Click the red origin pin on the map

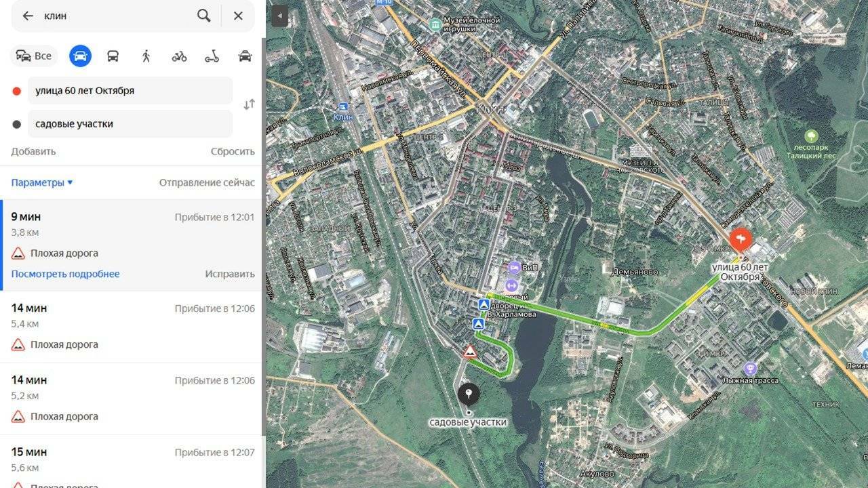[740, 239]
